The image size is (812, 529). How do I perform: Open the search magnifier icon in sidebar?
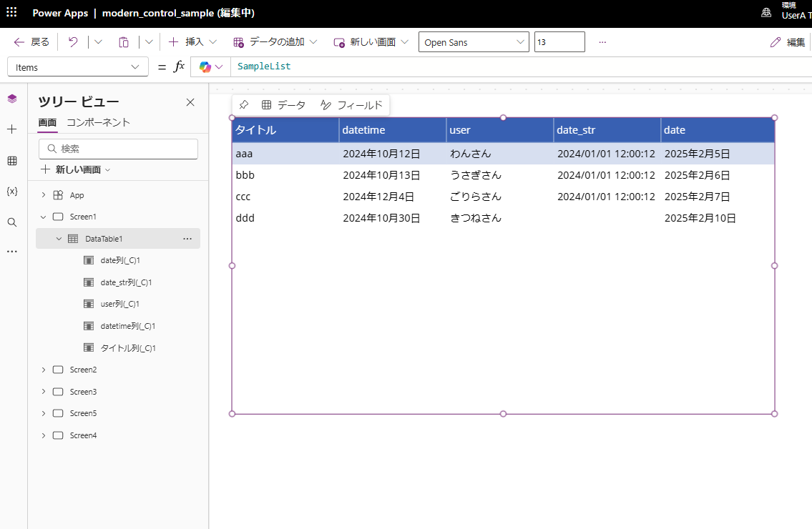[x=11, y=222]
